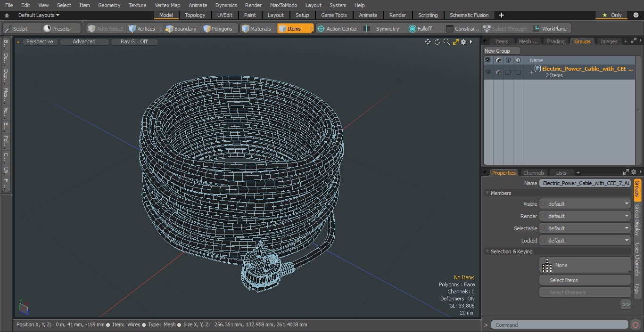Open the Default Layouts dropdown
This screenshot has height=332, width=644.
coord(39,15)
